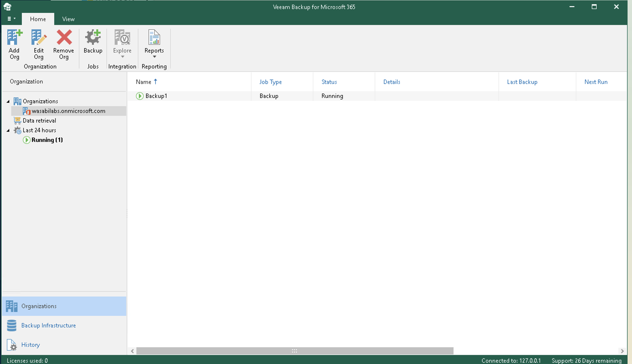Open Organizations navigation section
Image resolution: width=632 pixels, height=364 pixels.
click(x=64, y=306)
